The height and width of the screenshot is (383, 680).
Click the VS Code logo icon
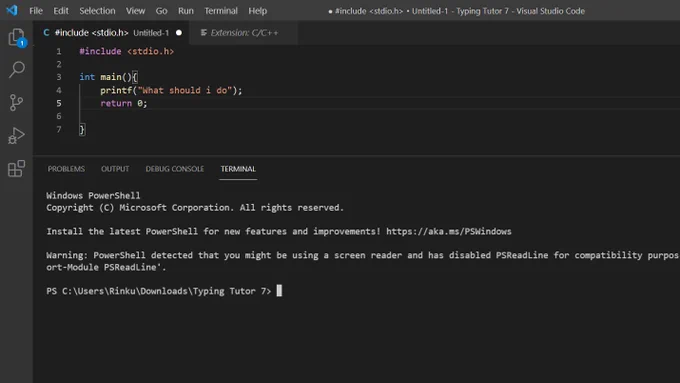[x=12, y=10]
